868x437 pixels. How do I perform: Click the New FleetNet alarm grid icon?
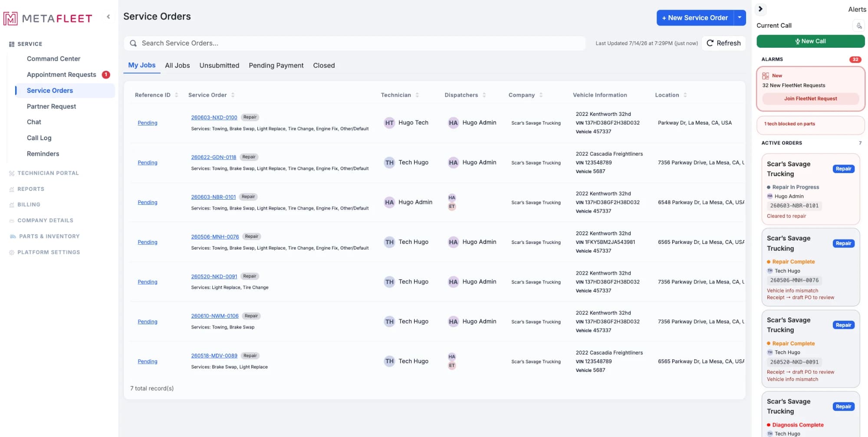pyautogui.click(x=766, y=76)
